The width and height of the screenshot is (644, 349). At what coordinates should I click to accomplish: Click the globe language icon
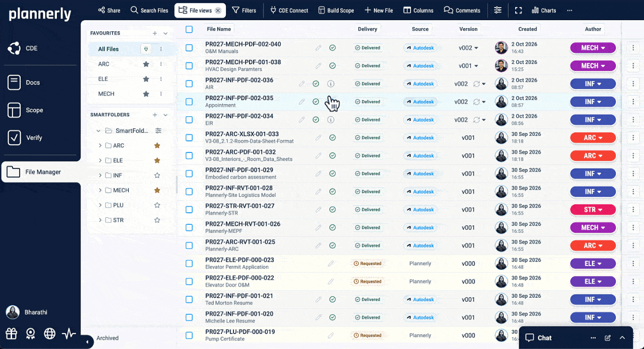[x=49, y=333]
